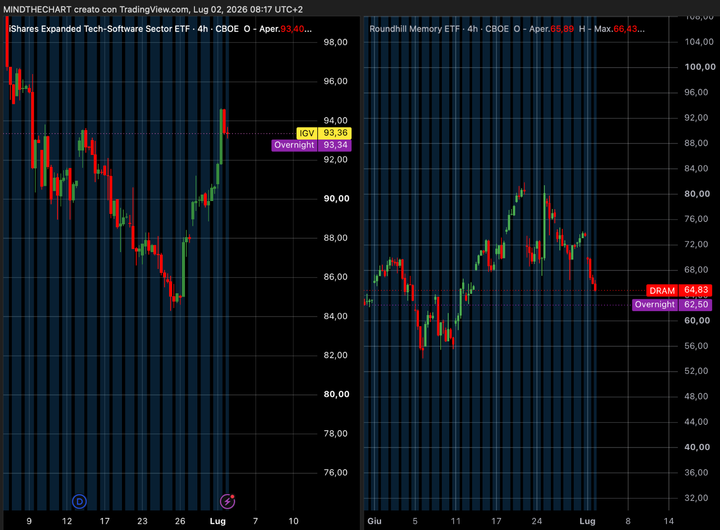The height and width of the screenshot is (530, 720).
Task: Click the 90,00 level on IGV price axis
Action: [336, 198]
